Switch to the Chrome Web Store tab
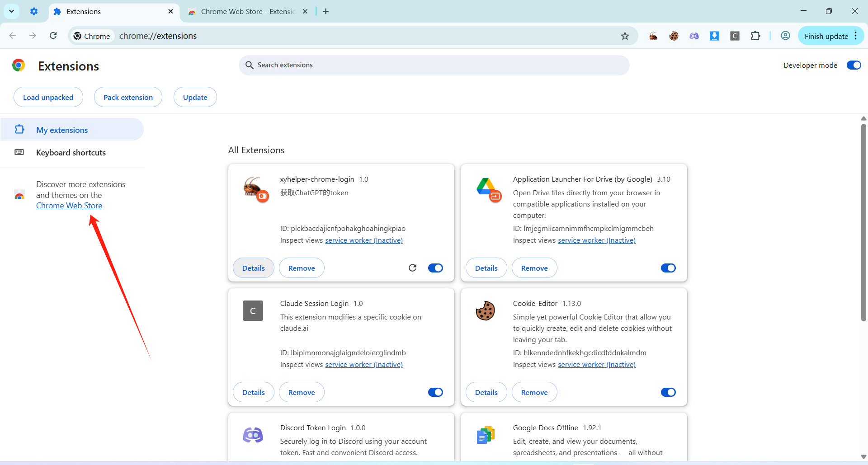The image size is (868, 465). (247, 12)
